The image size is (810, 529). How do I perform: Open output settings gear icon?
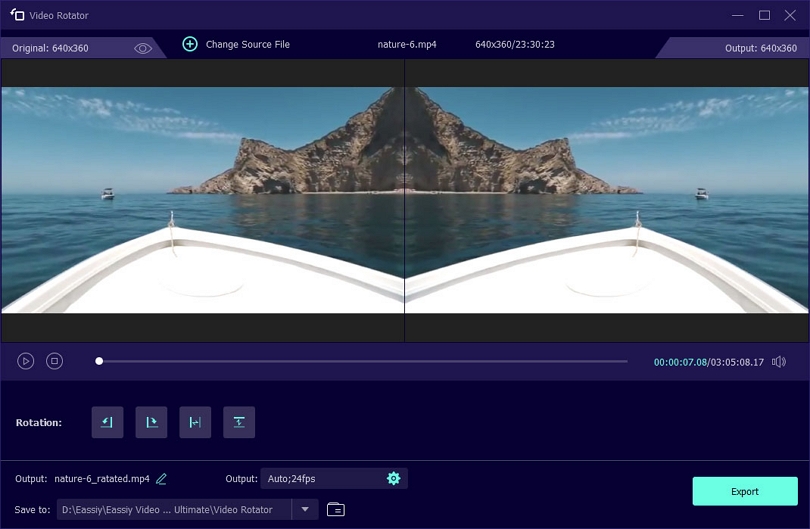[x=394, y=478]
